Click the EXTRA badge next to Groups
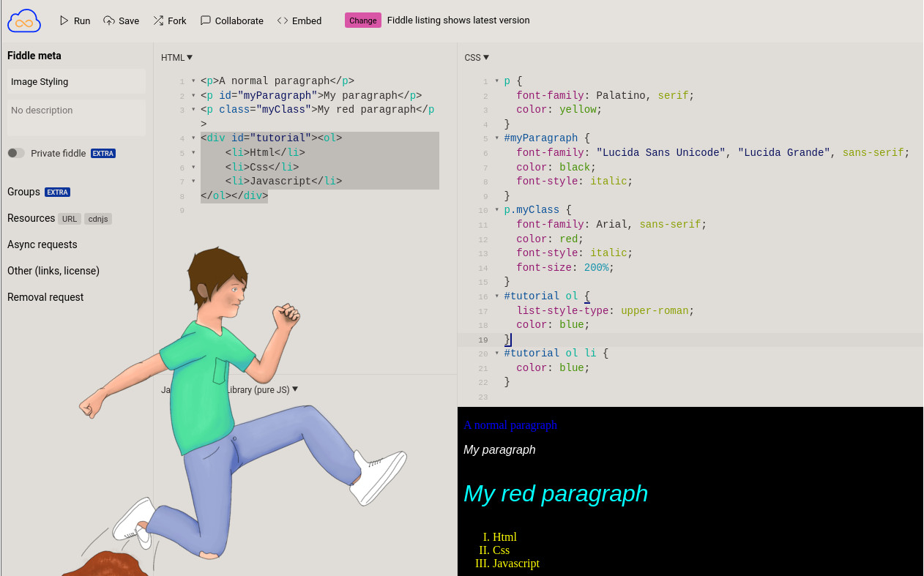The height and width of the screenshot is (576, 924). tap(59, 192)
